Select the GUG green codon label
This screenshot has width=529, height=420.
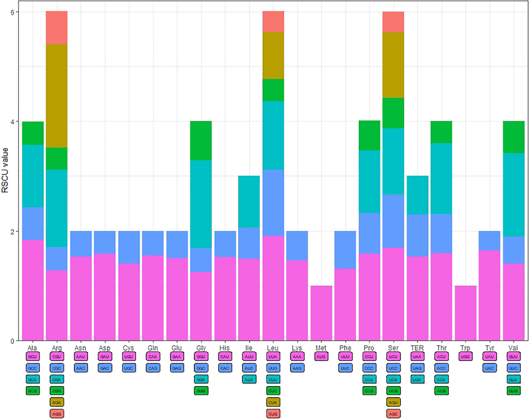[514, 391]
